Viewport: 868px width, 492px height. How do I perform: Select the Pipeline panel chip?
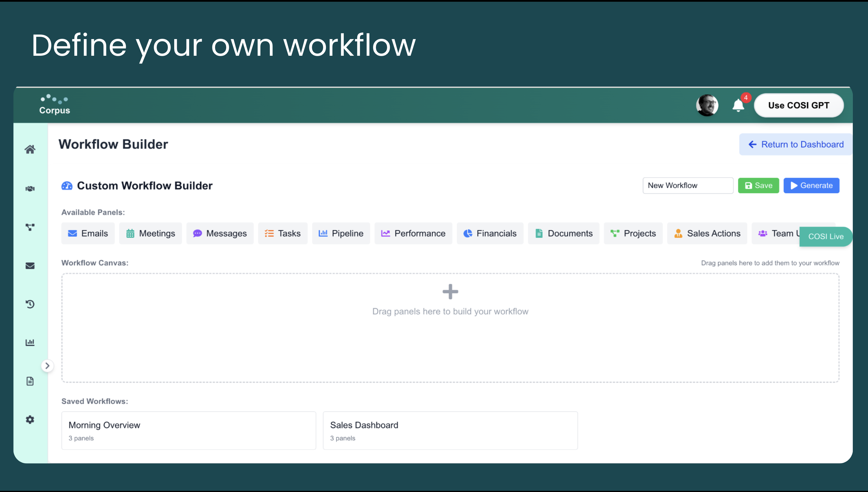pyautogui.click(x=341, y=233)
